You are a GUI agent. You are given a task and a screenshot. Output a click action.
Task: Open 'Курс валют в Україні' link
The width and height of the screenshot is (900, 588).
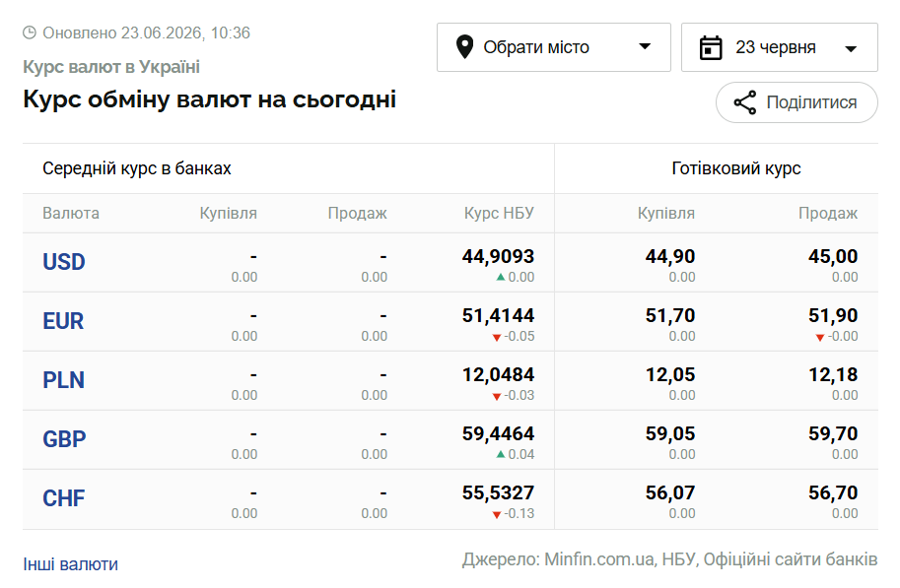[111, 67]
